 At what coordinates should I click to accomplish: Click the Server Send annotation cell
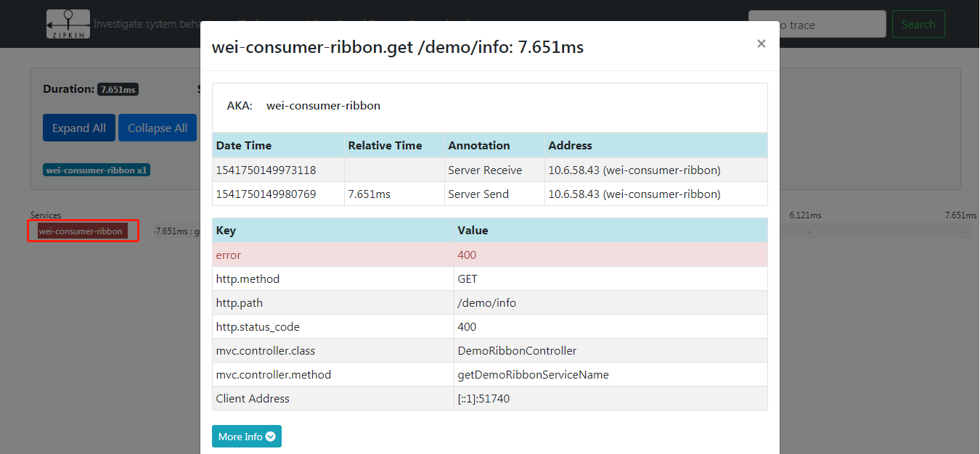coord(494,194)
